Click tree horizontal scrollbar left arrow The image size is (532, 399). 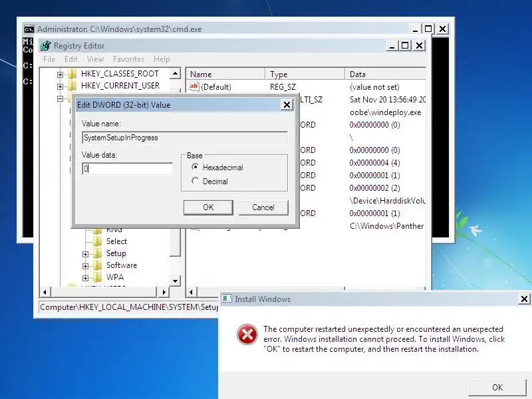pyautogui.click(x=45, y=292)
